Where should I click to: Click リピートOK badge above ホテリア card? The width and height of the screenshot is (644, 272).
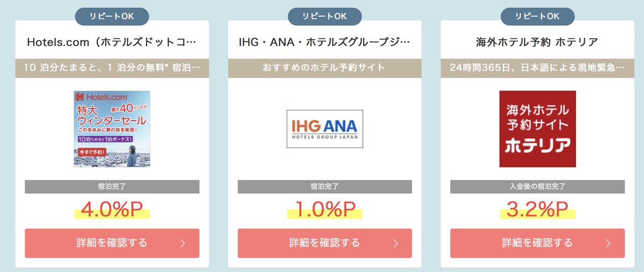click(537, 16)
